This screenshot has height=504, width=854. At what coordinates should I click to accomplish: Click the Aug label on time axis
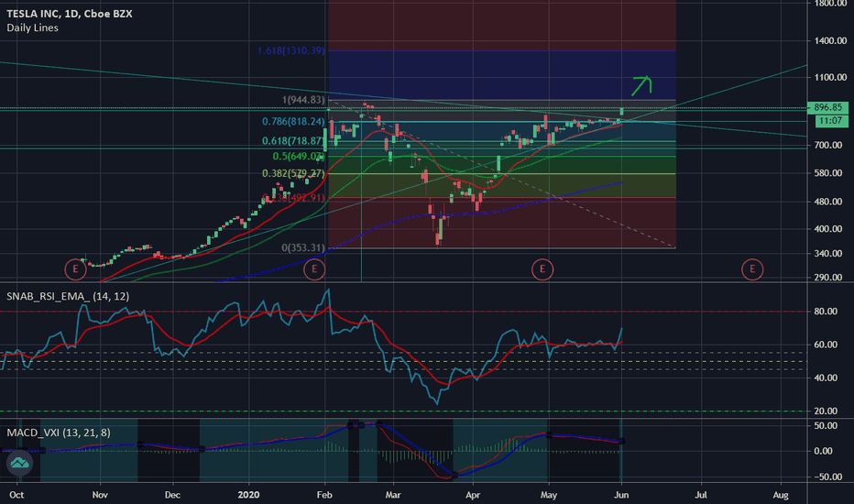click(x=781, y=495)
